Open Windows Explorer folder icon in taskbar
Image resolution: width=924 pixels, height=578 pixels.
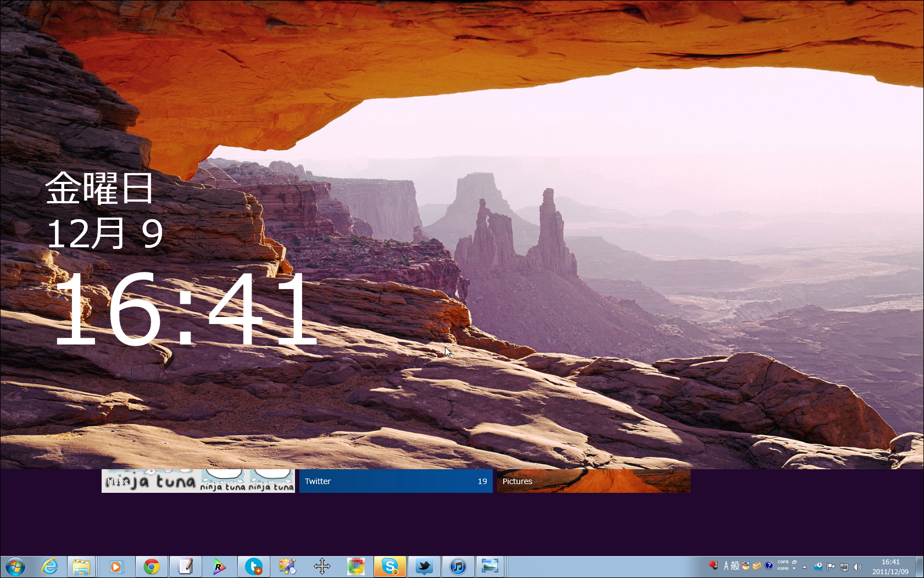(x=81, y=566)
